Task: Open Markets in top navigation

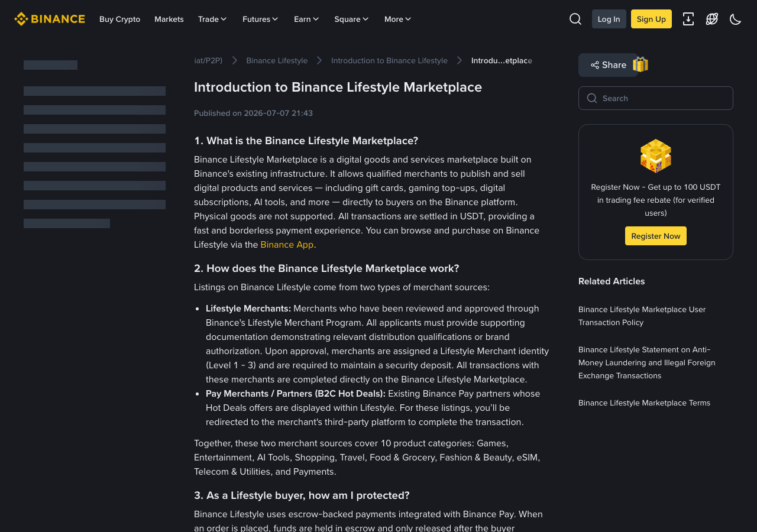Action: (169, 19)
